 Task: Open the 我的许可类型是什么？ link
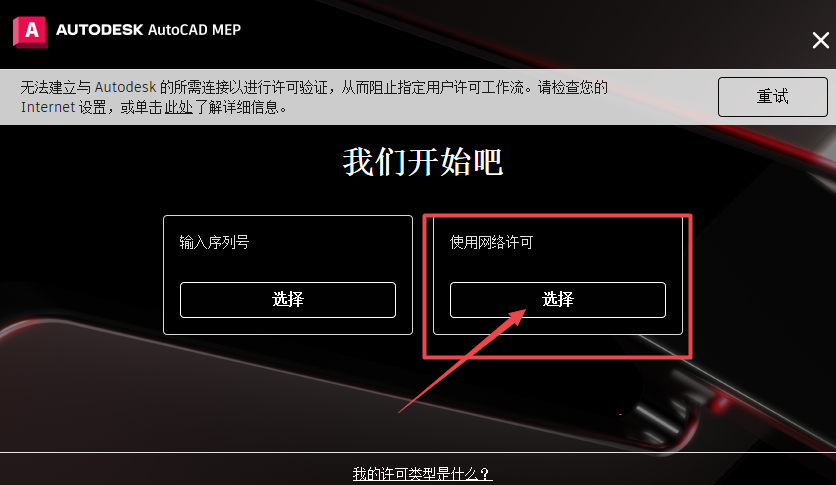coord(422,473)
